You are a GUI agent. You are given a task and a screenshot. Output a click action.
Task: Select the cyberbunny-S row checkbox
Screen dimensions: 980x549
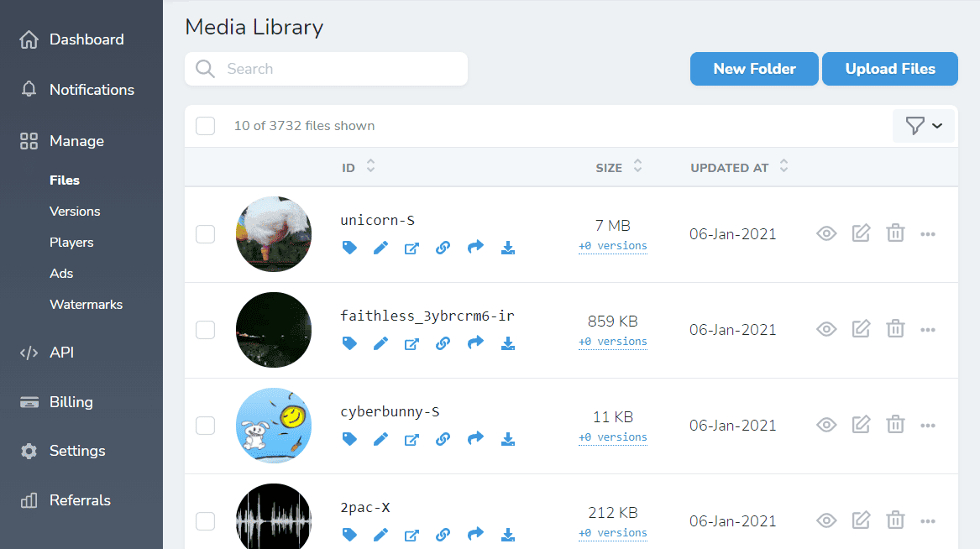point(206,426)
